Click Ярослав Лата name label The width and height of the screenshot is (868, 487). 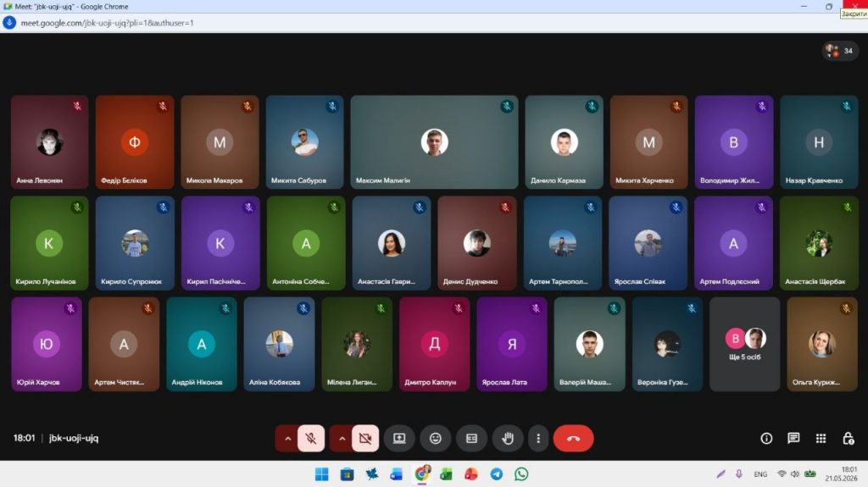504,383
